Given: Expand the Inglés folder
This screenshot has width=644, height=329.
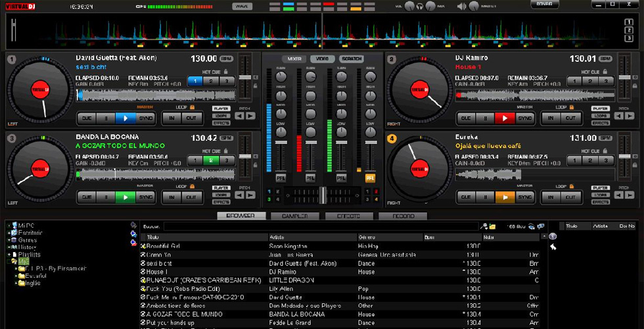Looking at the screenshot, I should click(16, 283).
